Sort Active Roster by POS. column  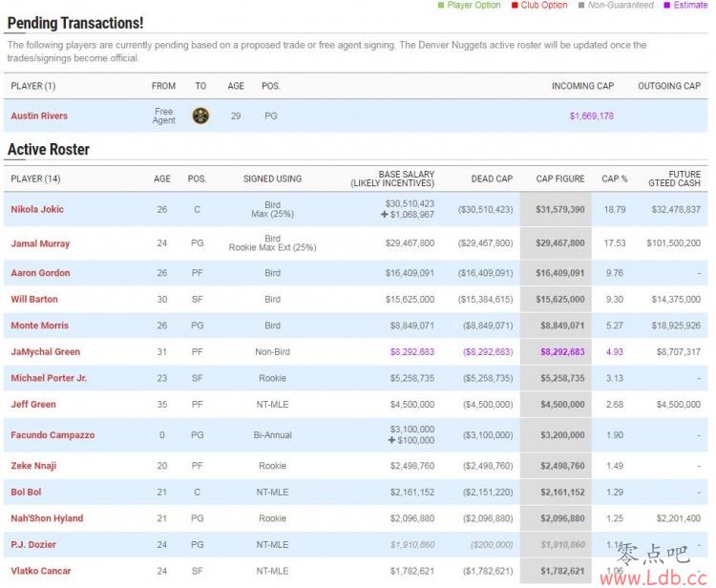click(197, 178)
